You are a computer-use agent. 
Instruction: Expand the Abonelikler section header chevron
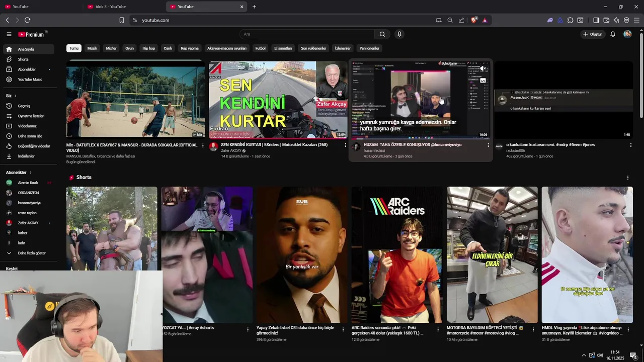click(x=30, y=172)
